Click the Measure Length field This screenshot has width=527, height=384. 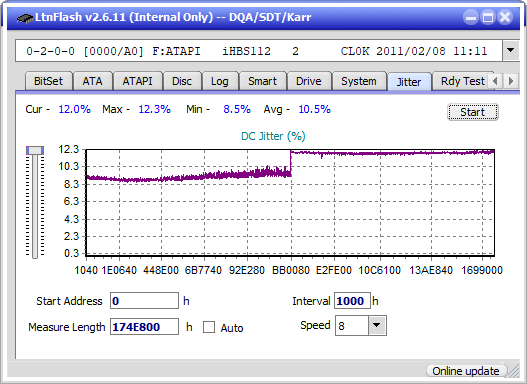coord(145,327)
